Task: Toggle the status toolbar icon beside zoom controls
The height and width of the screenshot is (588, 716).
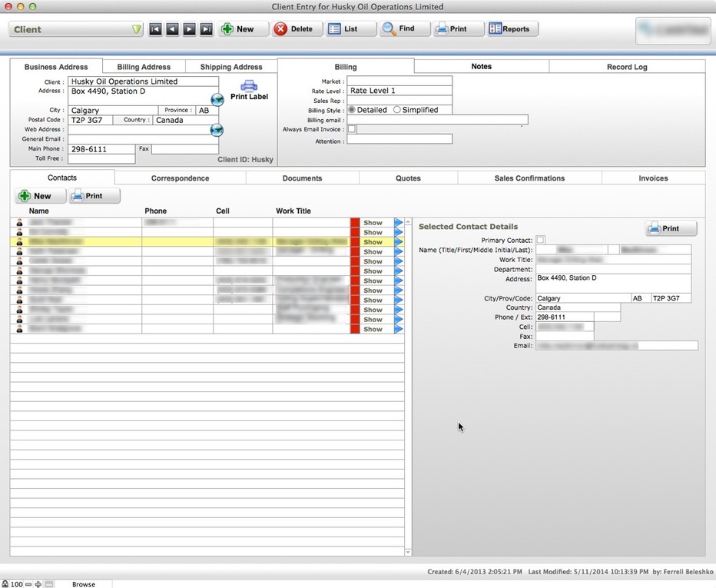Action: (x=49, y=584)
